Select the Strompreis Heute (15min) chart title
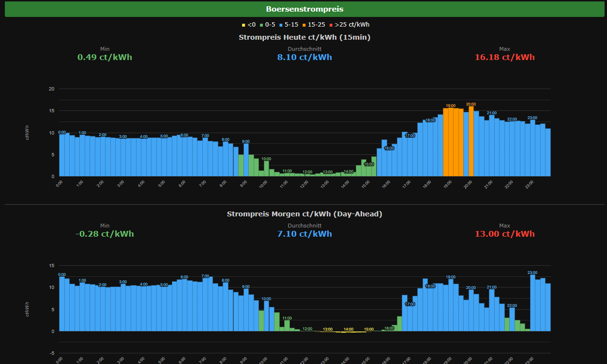This screenshot has height=364, width=607. click(x=304, y=37)
